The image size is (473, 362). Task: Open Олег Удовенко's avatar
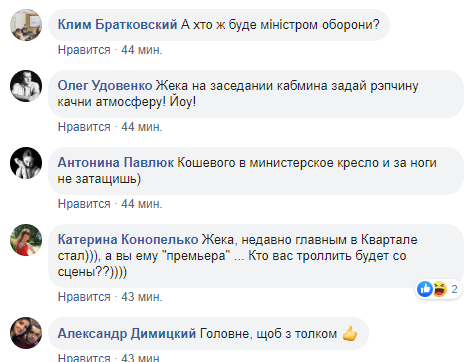[x=26, y=86]
